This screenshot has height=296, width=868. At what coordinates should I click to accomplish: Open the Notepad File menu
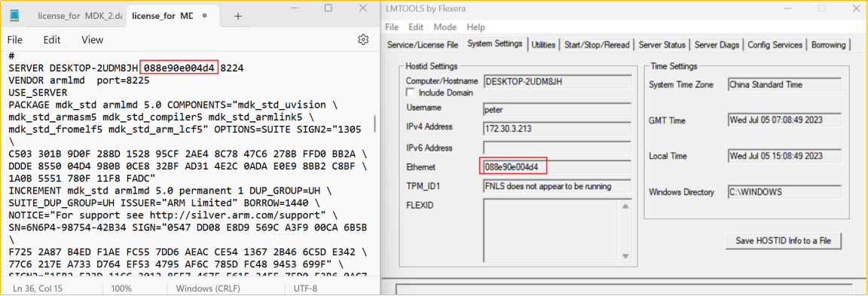click(x=15, y=40)
